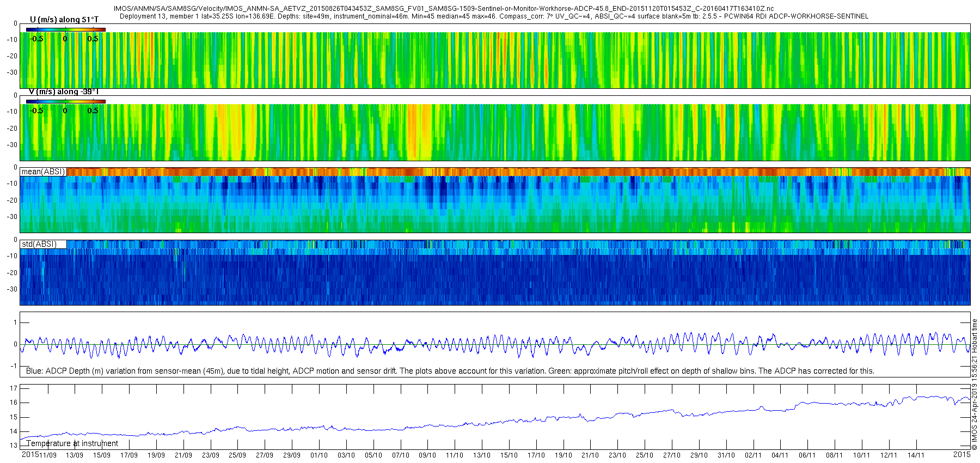The image size is (980, 463).
Task: Click the '29/09' date tick label
Action: [x=292, y=455]
